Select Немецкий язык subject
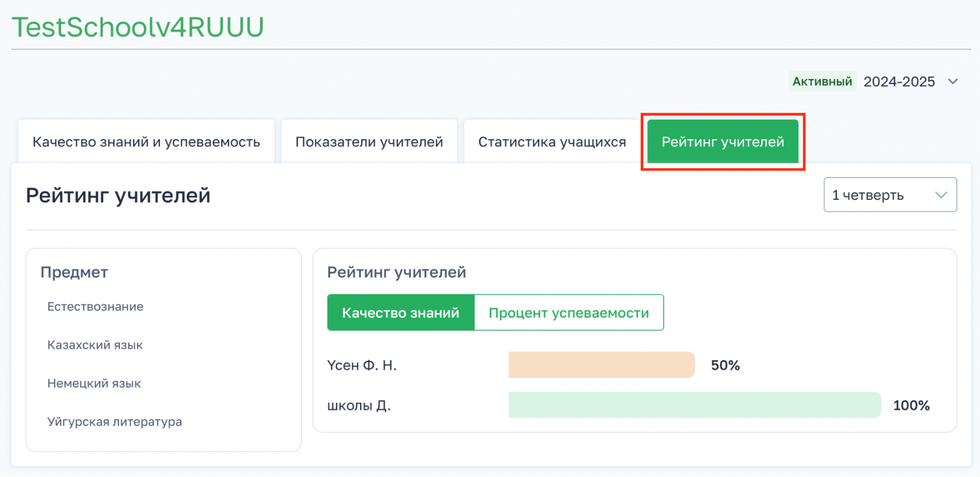This screenshot has width=980, height=477. click(94, 383)
